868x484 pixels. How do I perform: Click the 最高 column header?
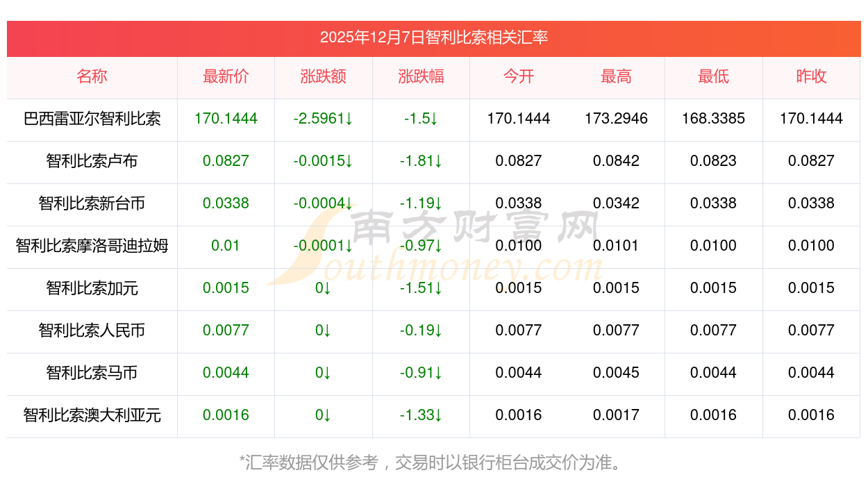[616, 76]
